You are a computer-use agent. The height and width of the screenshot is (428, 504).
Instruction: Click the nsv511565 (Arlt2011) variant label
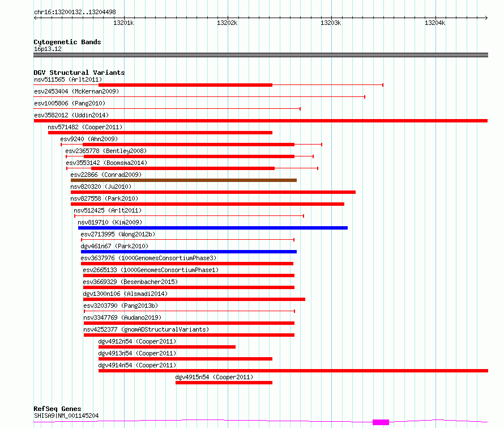pyautogui.click(x=68, y=79)
